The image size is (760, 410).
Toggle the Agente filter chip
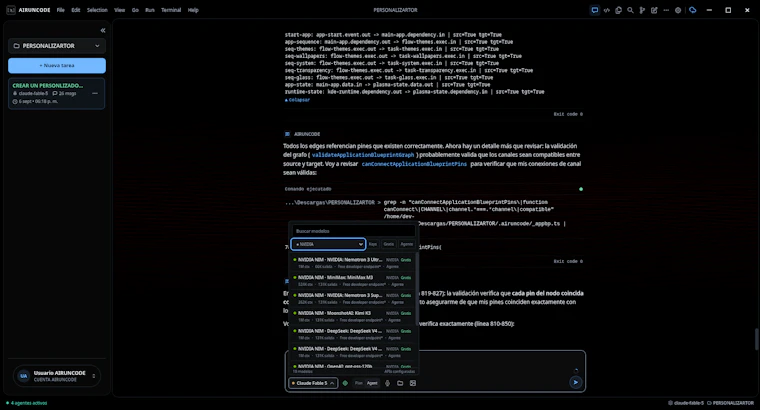pos(407,244)
